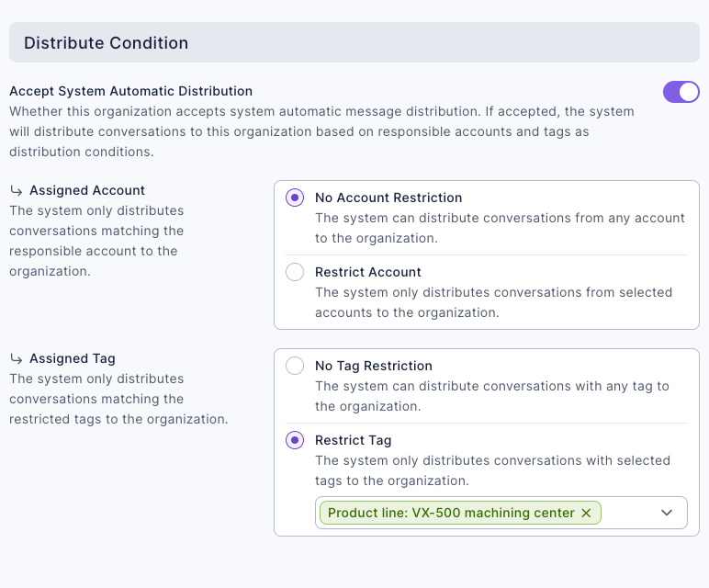The width and height of the screenshot is (709, 588).
Task: Select No Tag Restriction radio button
Action: point(295,366)
